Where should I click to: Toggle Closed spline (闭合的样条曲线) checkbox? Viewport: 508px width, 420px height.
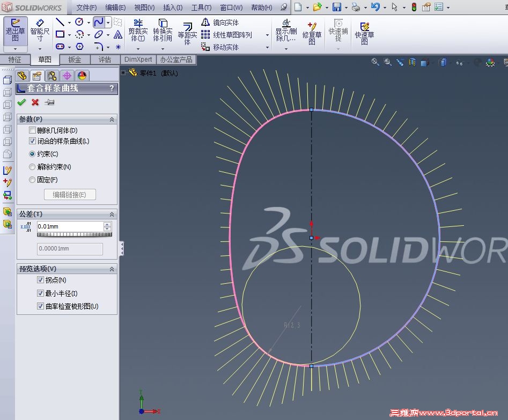coord(32,141)
